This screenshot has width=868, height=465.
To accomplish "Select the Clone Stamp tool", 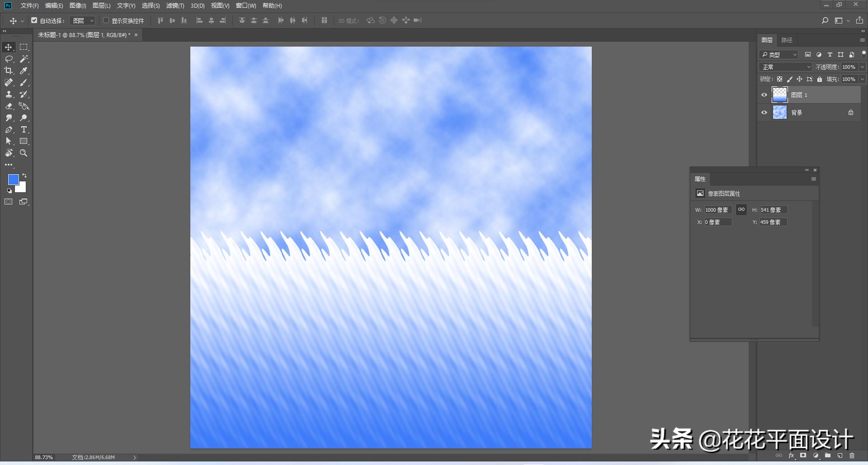I will click(9, 94).
